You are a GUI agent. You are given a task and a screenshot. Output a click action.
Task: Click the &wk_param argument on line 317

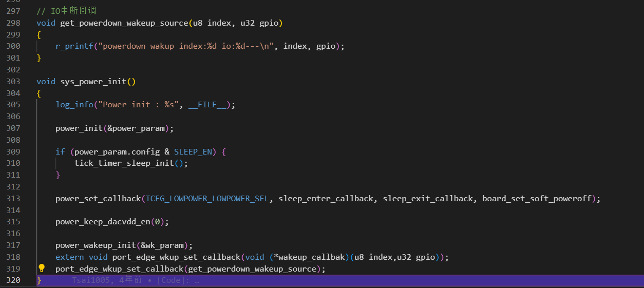162,245
